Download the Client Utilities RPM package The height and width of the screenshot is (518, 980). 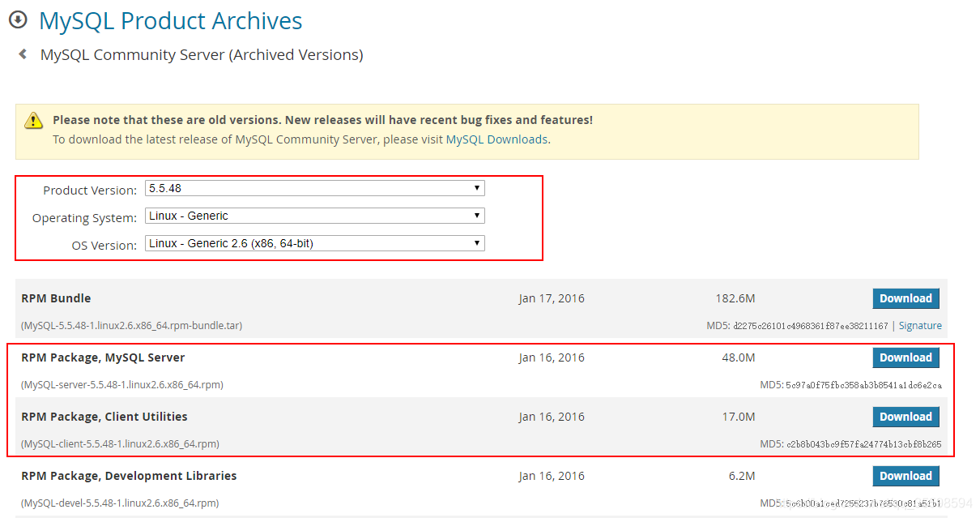pyautogui.click(x=905, y=417)
